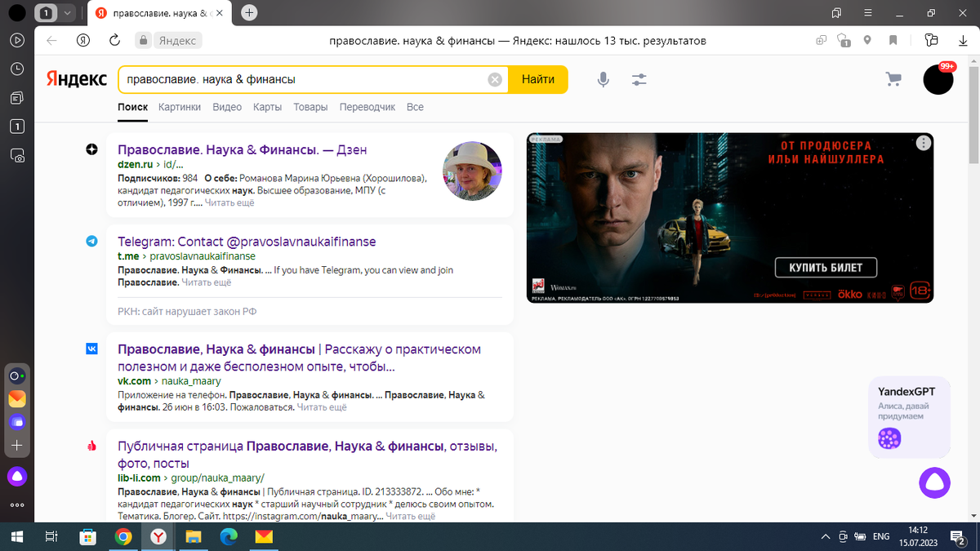Switch to the Видео tab

(227, 107)
